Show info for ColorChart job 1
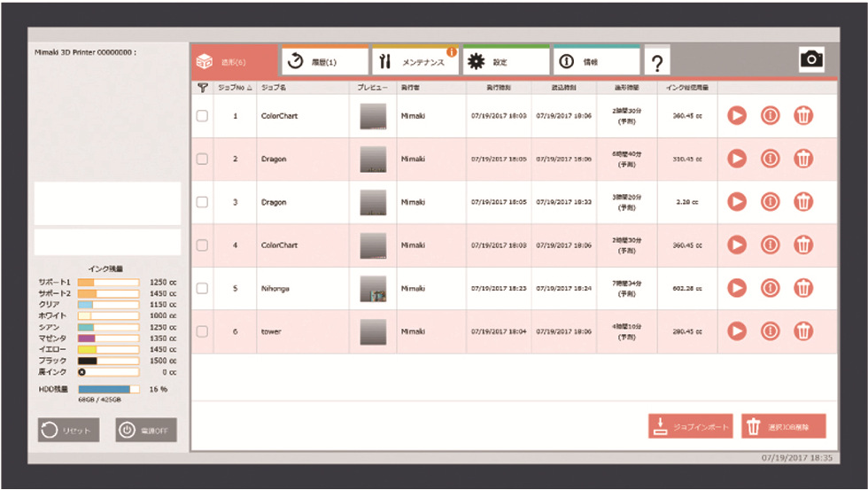This screenshot has width=868, height=490. pyautogui.click(x=770, y=116)
